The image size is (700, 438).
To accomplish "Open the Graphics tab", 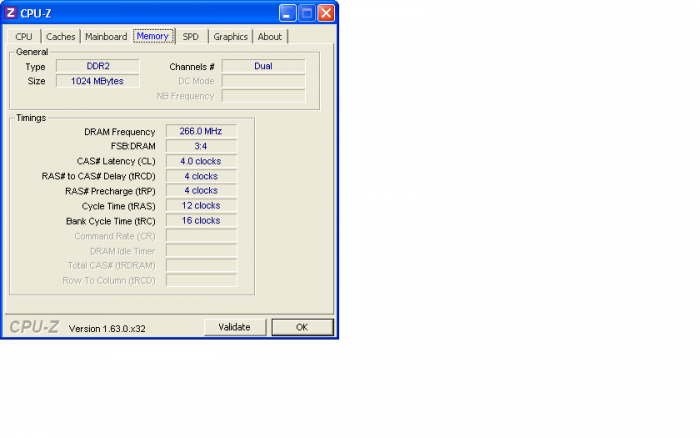I will 230,37.
